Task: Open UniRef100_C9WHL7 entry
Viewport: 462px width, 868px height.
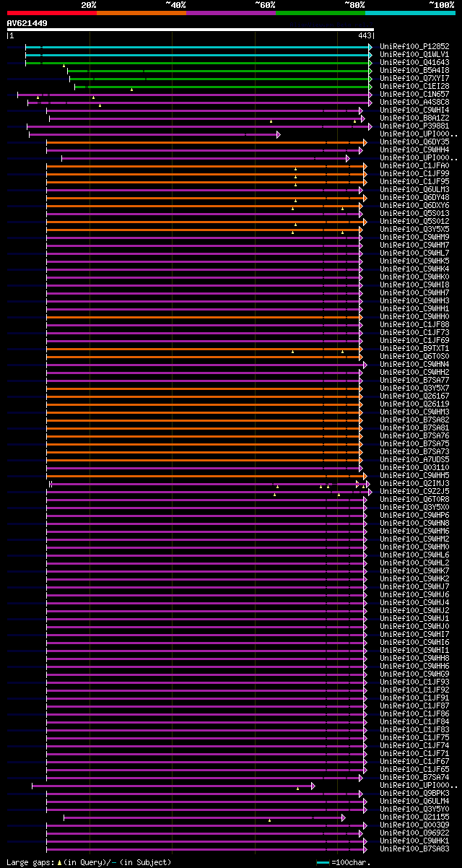Action: pyautogui.click(x=415, y=253)
